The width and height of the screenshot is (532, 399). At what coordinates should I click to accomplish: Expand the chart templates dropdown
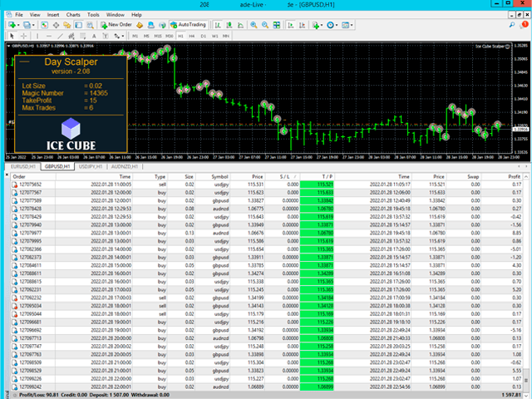[x=352, y=25]
